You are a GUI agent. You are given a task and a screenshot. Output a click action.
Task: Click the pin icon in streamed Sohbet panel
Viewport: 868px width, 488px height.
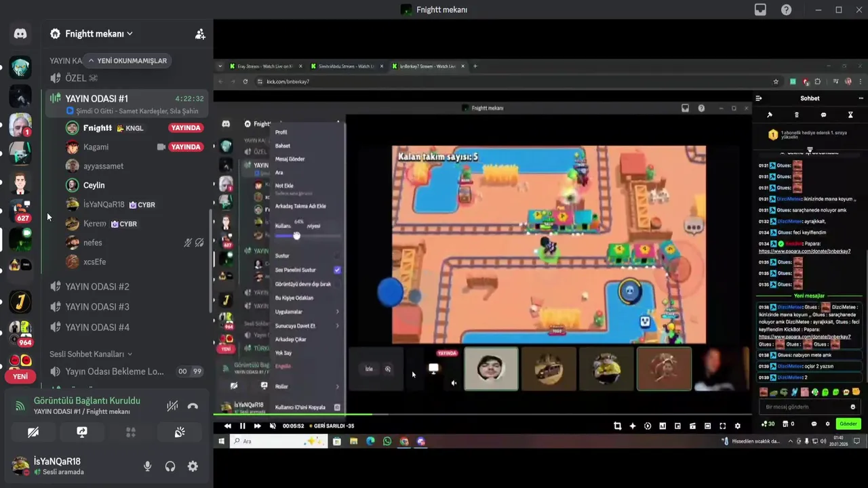coord(770,115)
